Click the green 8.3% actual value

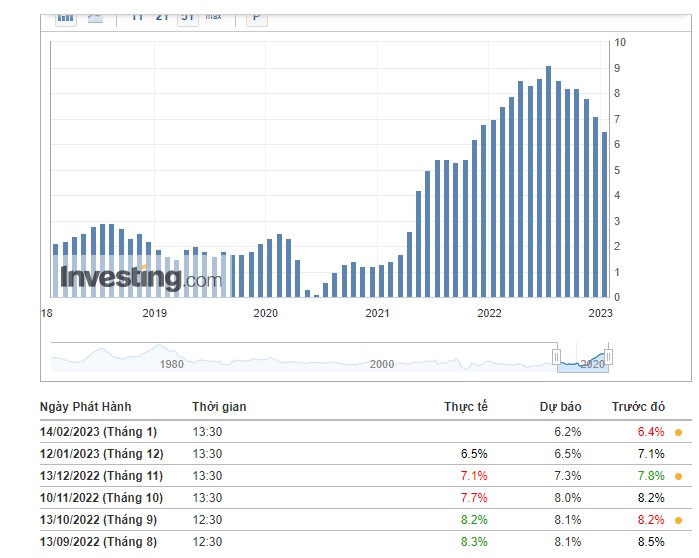474,542
